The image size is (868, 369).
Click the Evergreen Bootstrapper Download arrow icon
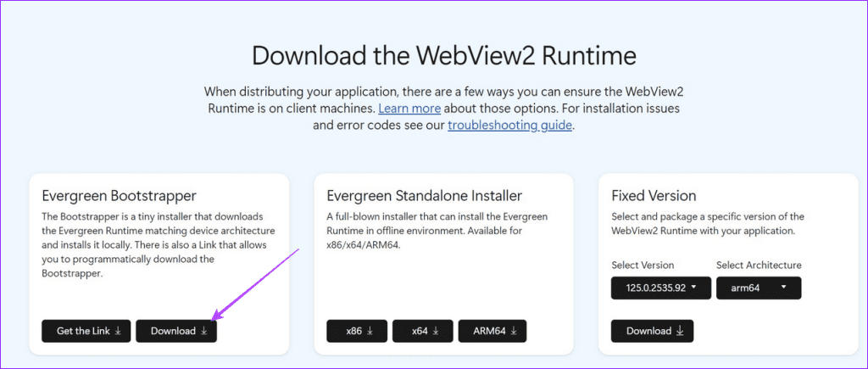click(204, 331)
